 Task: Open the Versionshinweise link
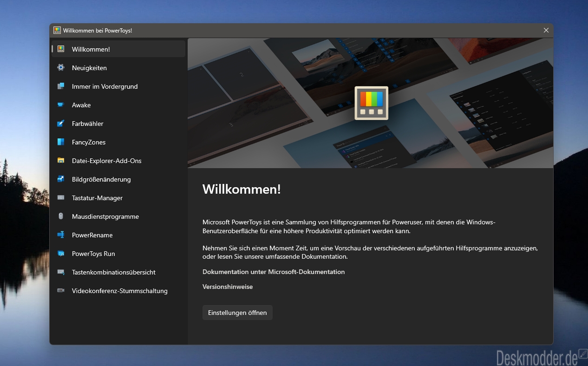point(228,287)
